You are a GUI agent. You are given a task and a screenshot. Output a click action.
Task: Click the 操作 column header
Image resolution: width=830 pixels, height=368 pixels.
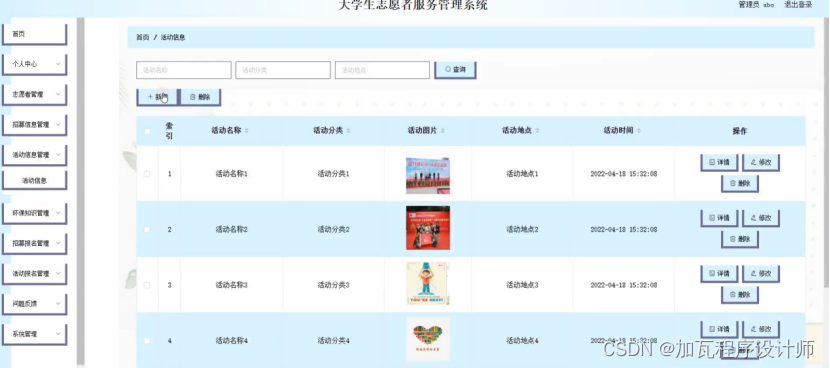(x=739, y=131)
